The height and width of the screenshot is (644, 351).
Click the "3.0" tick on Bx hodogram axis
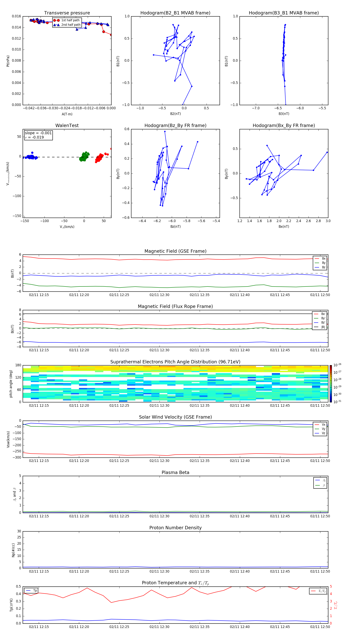(328, 221)
